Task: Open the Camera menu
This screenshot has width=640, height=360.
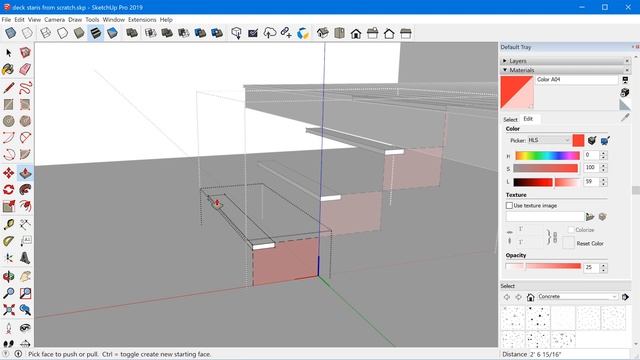Action: [x=54, y=20]
